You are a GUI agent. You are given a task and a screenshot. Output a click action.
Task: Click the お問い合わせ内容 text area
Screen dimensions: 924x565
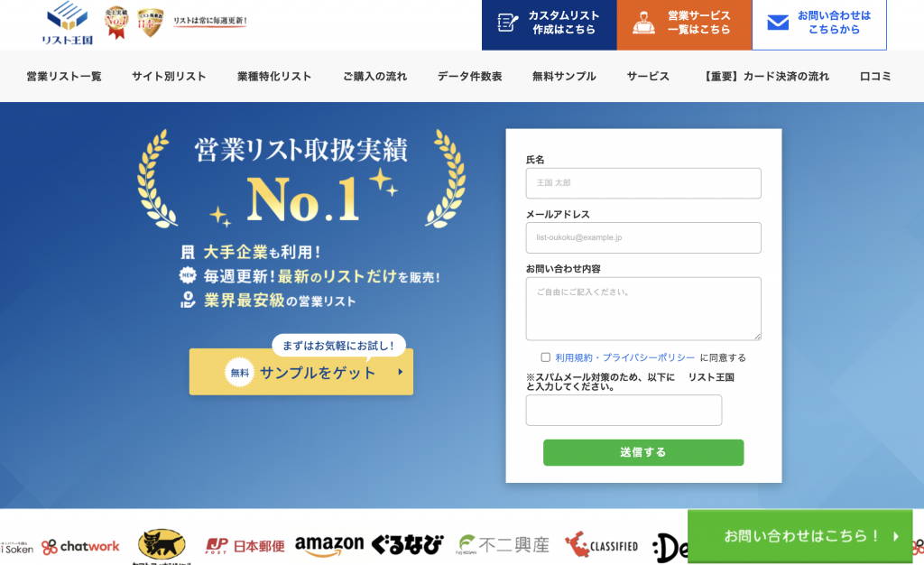click(x=642, y=309)
